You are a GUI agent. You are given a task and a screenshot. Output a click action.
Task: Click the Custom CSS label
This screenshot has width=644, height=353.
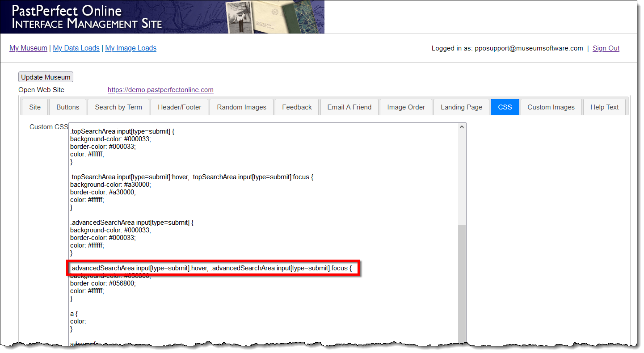coord(49,127)
